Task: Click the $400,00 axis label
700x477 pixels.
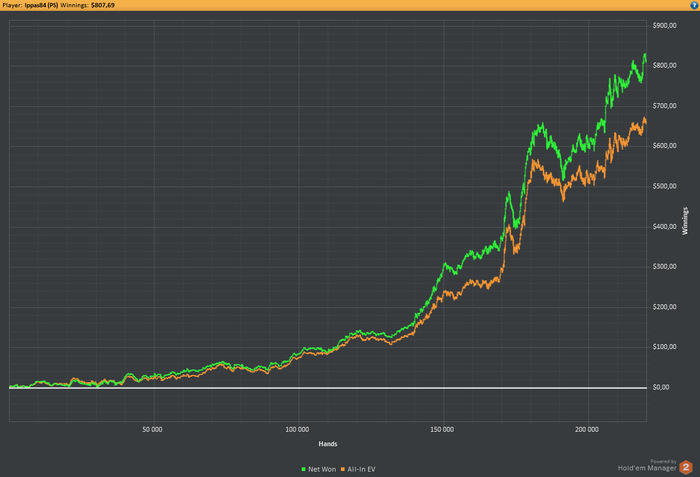Action: [664, 227]
